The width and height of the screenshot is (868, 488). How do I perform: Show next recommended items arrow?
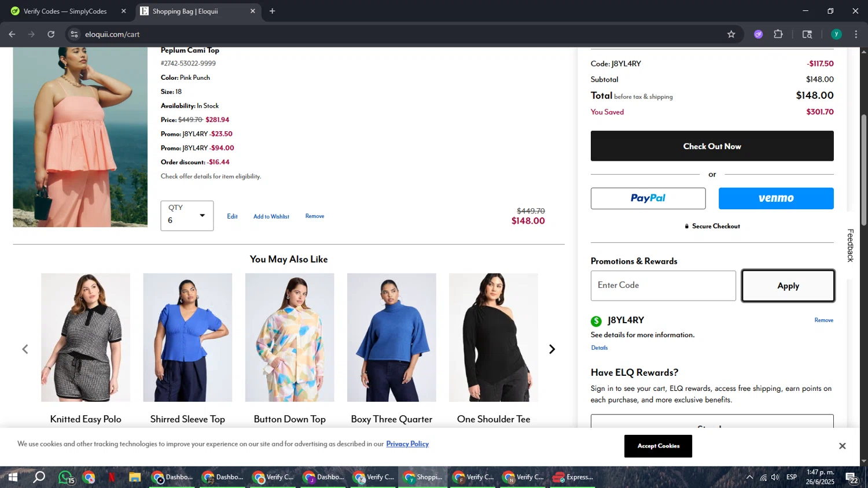click(x=552, y=349)
